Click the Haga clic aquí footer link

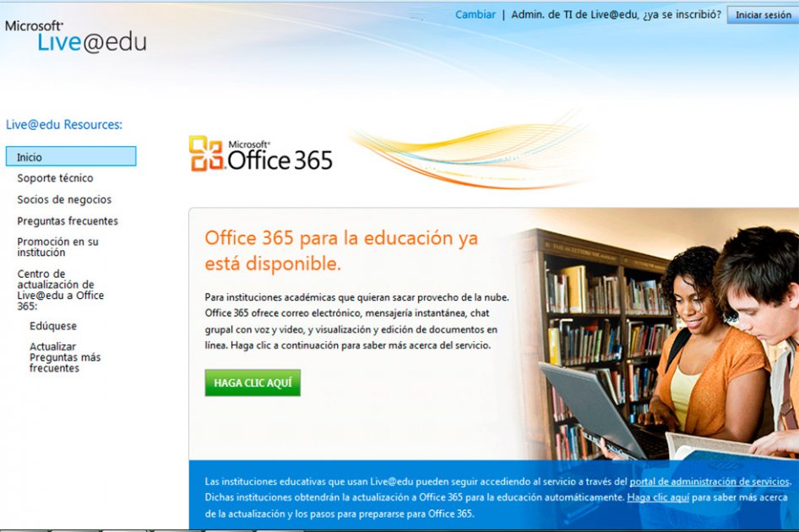point(658,497)
